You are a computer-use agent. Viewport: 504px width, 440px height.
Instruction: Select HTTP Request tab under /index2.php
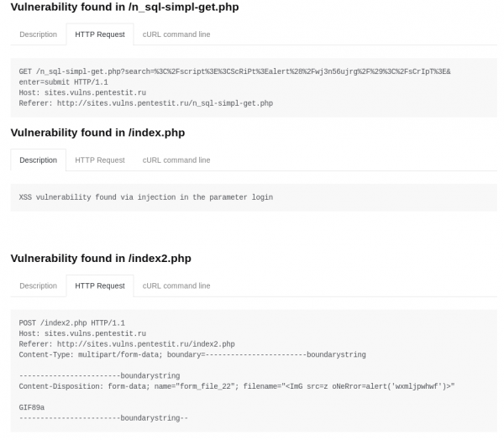pos(99,285)
